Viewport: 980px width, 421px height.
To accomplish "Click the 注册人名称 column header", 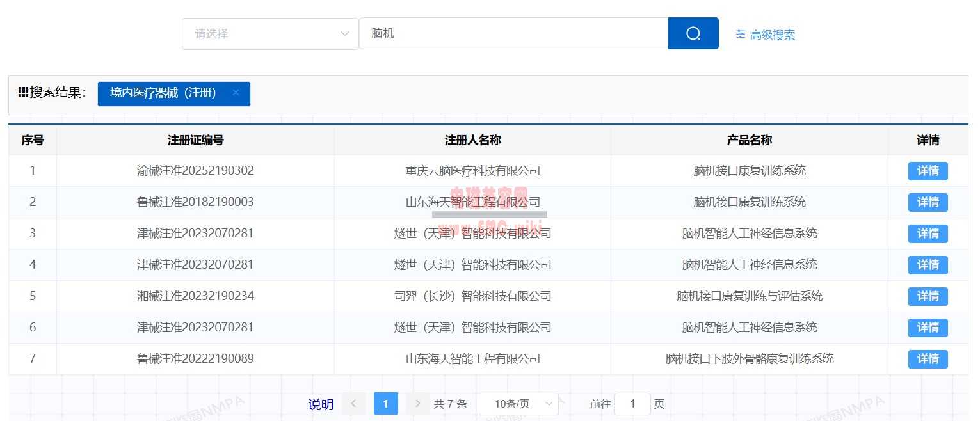I will [472, 140].
